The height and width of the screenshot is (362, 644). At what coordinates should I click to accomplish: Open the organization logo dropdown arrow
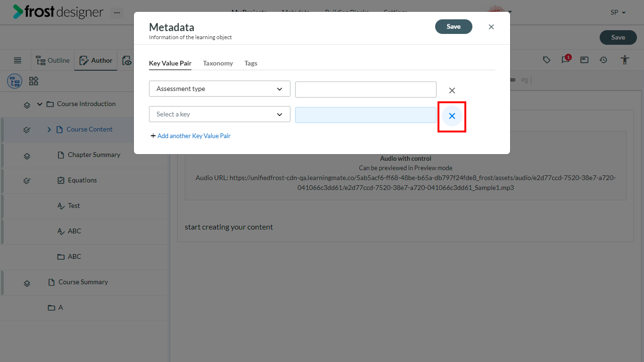point(510,12)
